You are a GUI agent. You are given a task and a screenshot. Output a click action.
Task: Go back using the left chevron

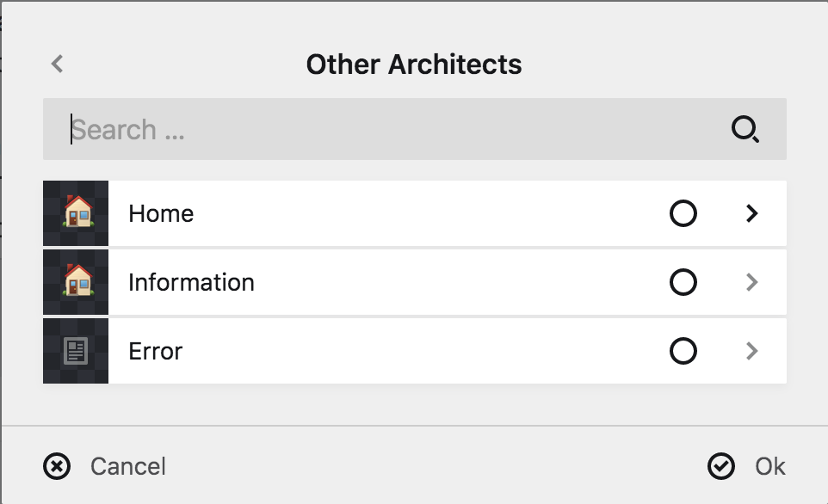[x=57, y=64]
